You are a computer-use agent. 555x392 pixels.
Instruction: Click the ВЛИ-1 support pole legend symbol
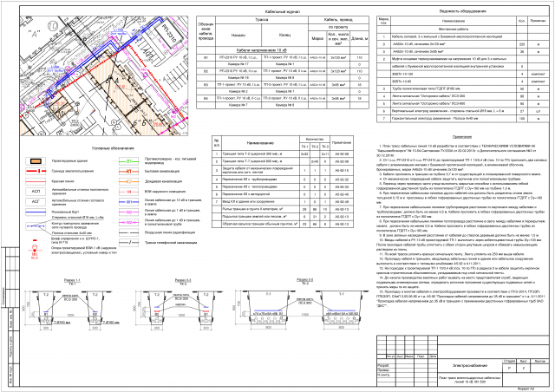pyautogui.click(x=35, y=251)
